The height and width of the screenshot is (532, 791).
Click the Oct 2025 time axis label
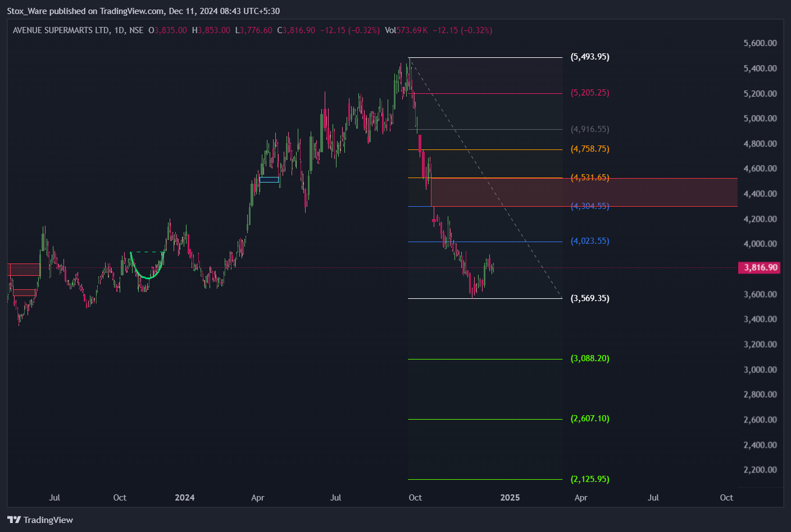click(726, 498)
